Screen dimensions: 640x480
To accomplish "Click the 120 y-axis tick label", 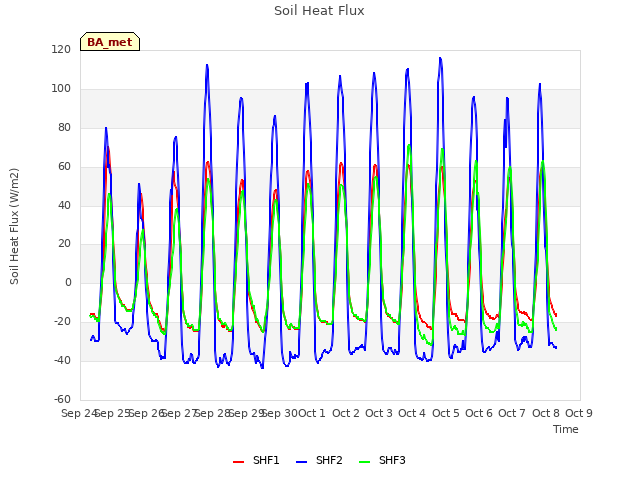I will tap(61, 49).
